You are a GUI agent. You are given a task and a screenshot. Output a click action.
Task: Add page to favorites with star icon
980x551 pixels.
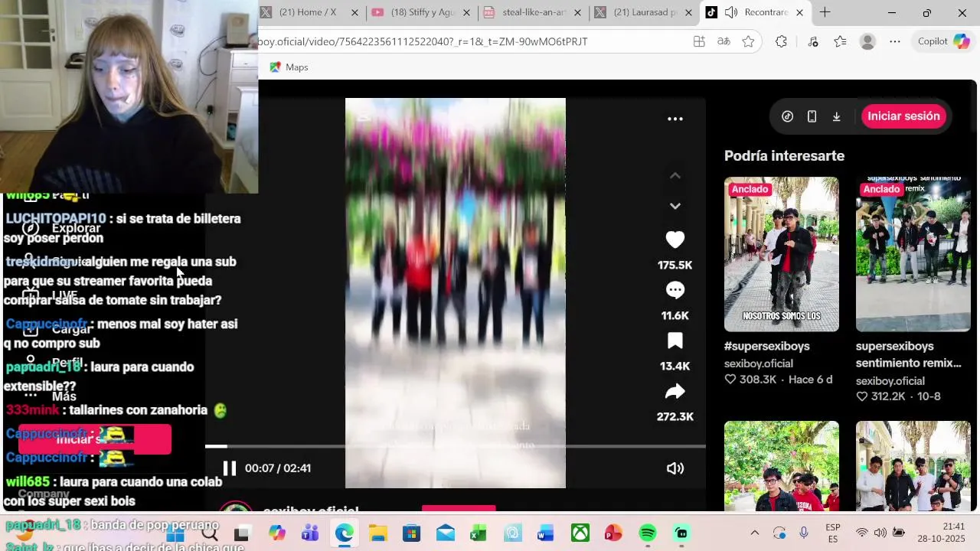pos(748,41)
